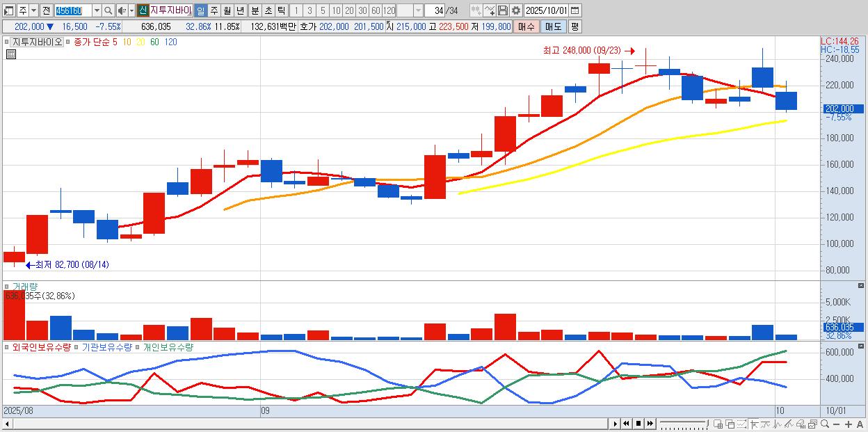Click the 'A' auto-fit icon at bottom right
The width and height of the screenshot is (868, 432).
coord(860,424)
